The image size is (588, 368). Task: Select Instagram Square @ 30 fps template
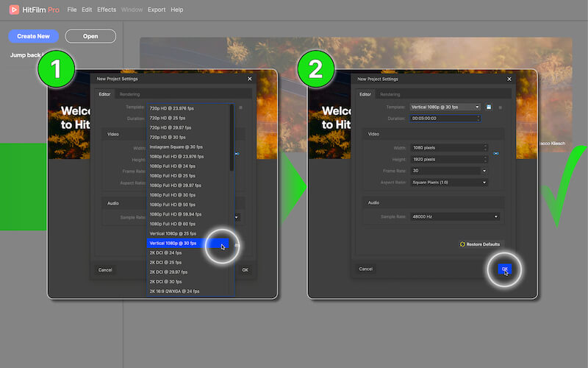click(188, 146)
